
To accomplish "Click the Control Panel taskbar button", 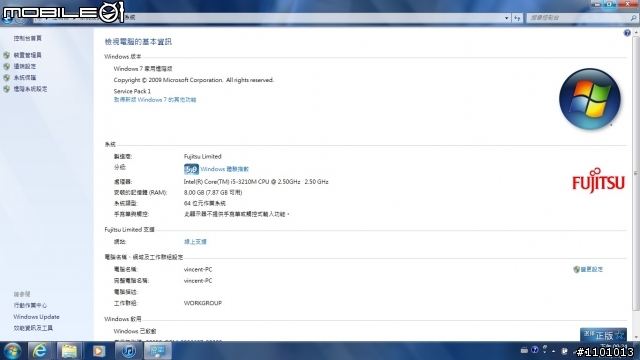I will click(x=158, y=351).
